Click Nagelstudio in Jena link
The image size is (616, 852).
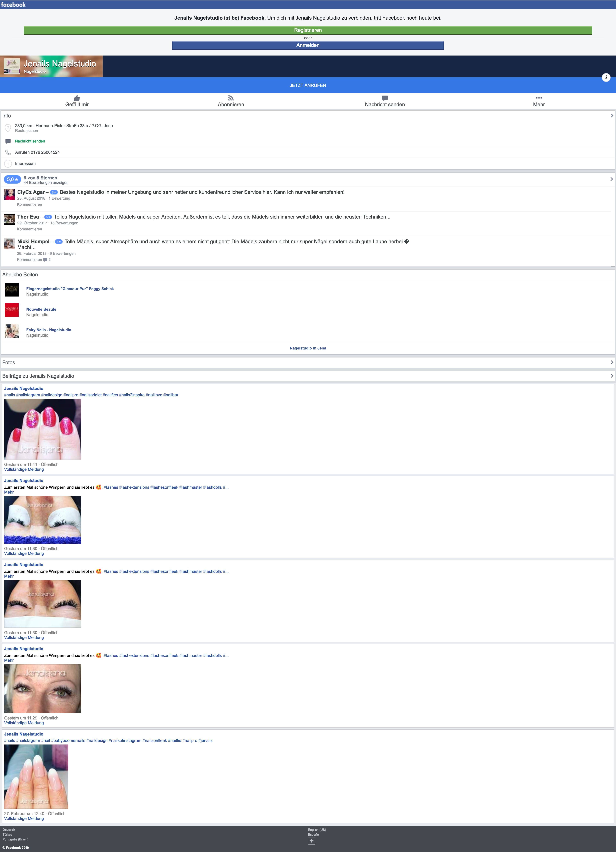(308, 348)
